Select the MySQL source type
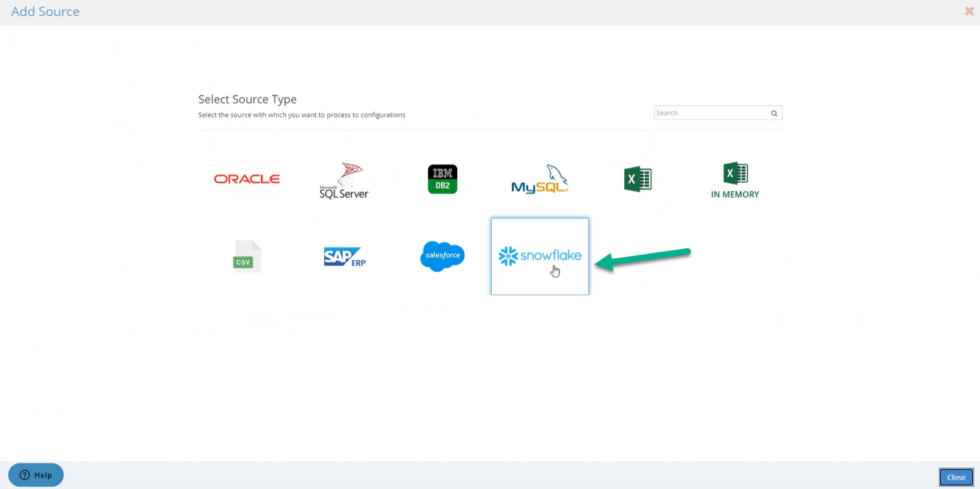Viewport: 980px width, 489px height. (x=540, y=179)
